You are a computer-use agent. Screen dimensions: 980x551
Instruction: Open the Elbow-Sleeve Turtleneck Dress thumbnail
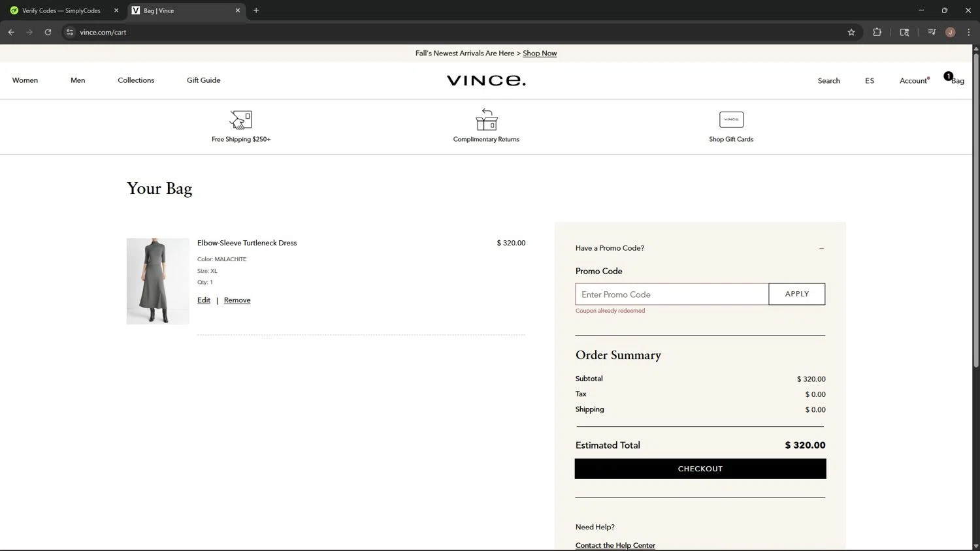158,281
